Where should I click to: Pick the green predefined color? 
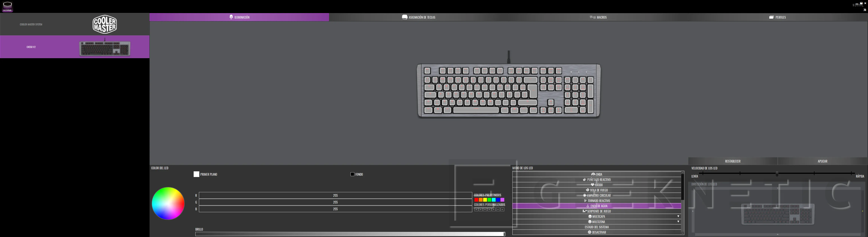tap(489, 200)
